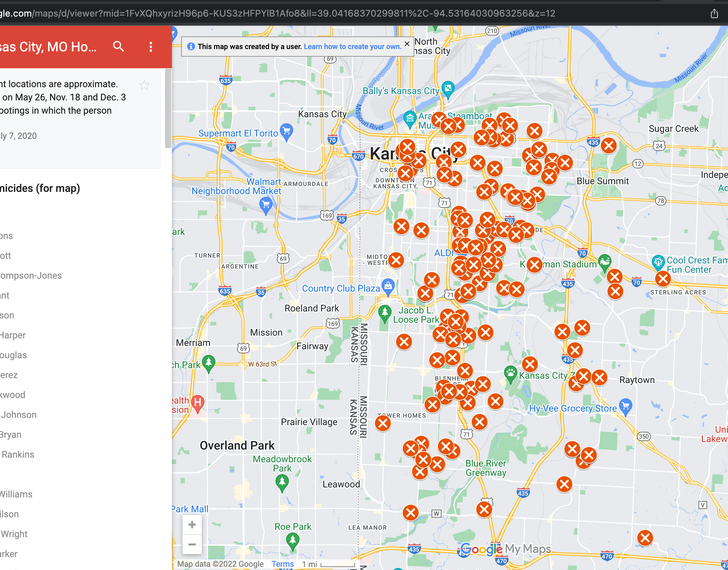Click the hospital H pin near Prairie Village
Viewport: 728px width, 570px height.
tap(198, 403)
